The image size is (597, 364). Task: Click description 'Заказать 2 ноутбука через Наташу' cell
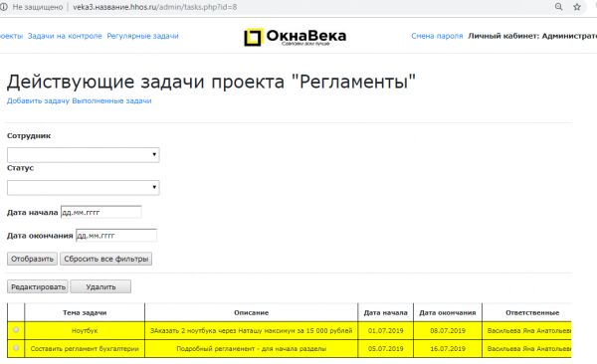252,330
